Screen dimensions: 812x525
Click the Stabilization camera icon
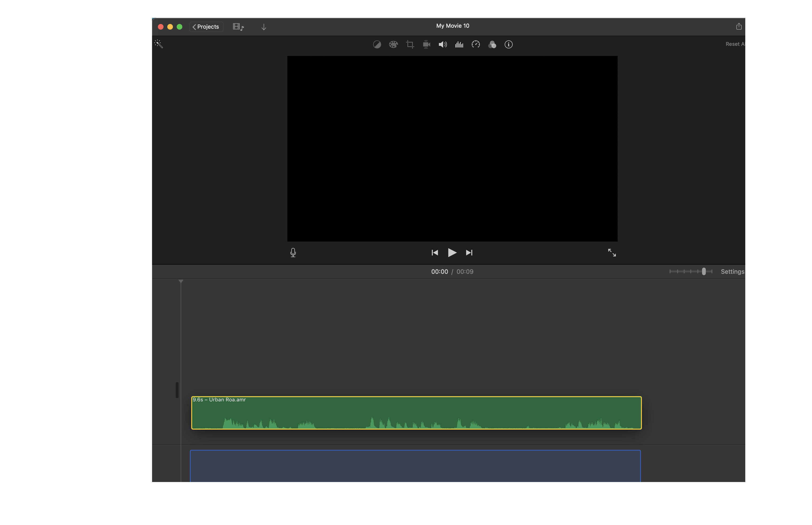click(426, 44)
